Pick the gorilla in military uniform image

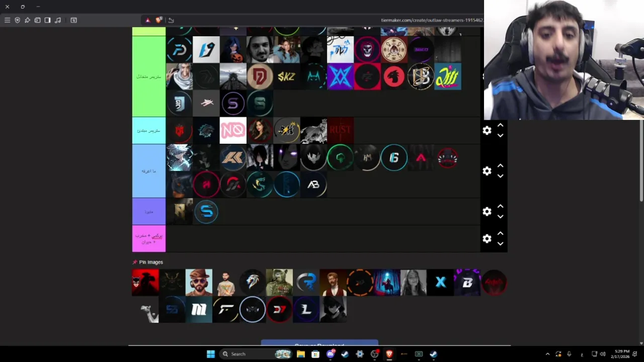pos(279,282)
